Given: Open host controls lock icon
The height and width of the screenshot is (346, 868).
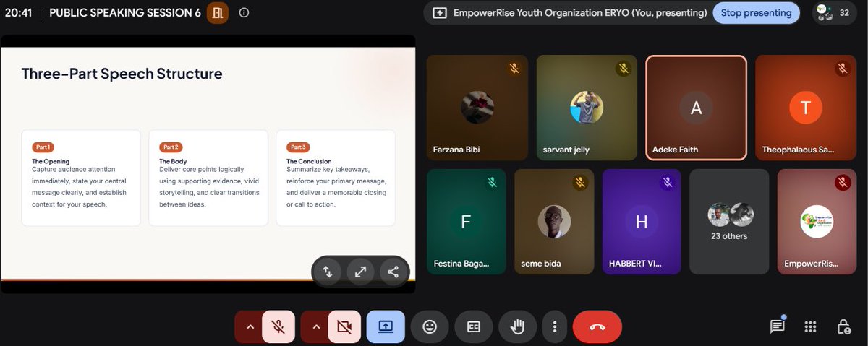Looking at the screenshot, I should pos(843,326).
